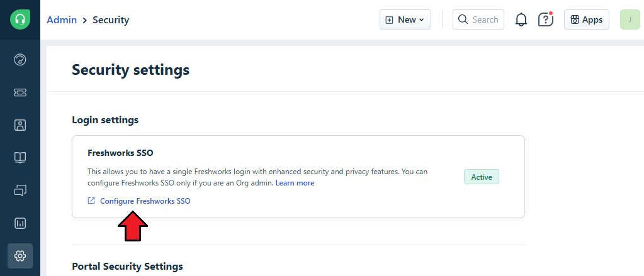Click the Freshworks SSO card title
Viewport: 644px width, 276px height.
coord(120,153)
